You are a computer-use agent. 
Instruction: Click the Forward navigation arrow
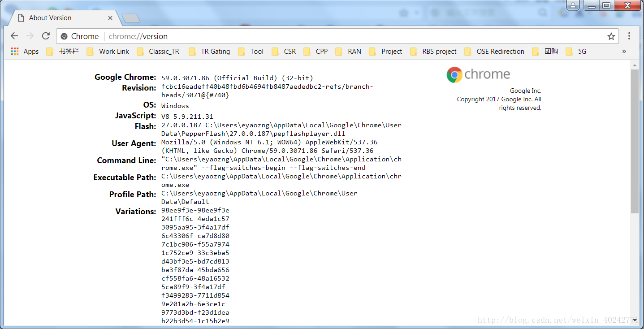click(x=30, y=36)
